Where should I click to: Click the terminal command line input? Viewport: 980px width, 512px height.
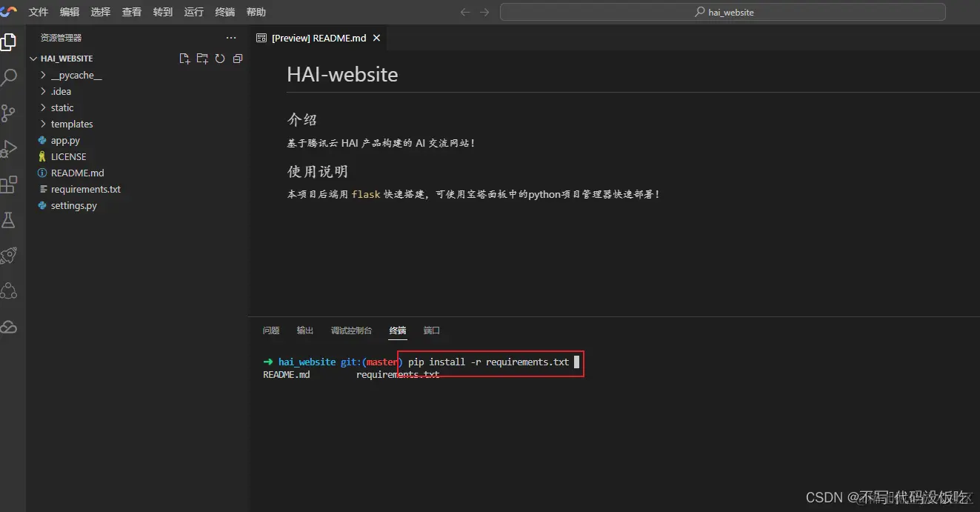tap(490, 362)
